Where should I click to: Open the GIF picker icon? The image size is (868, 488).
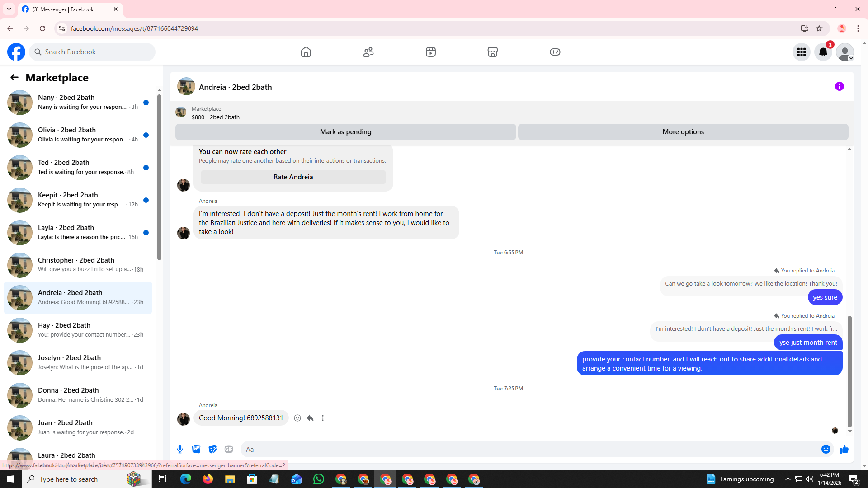coord(229,449)
